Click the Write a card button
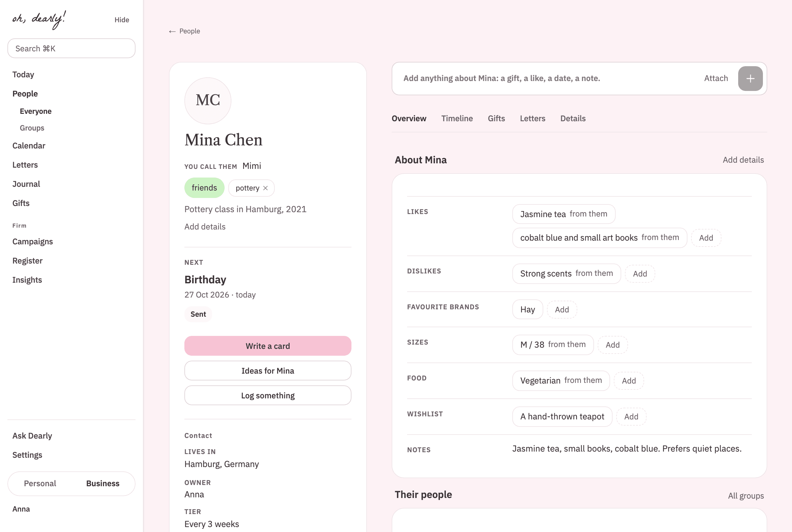This screenshot has width=792, height=532. (x=268, y=346)
